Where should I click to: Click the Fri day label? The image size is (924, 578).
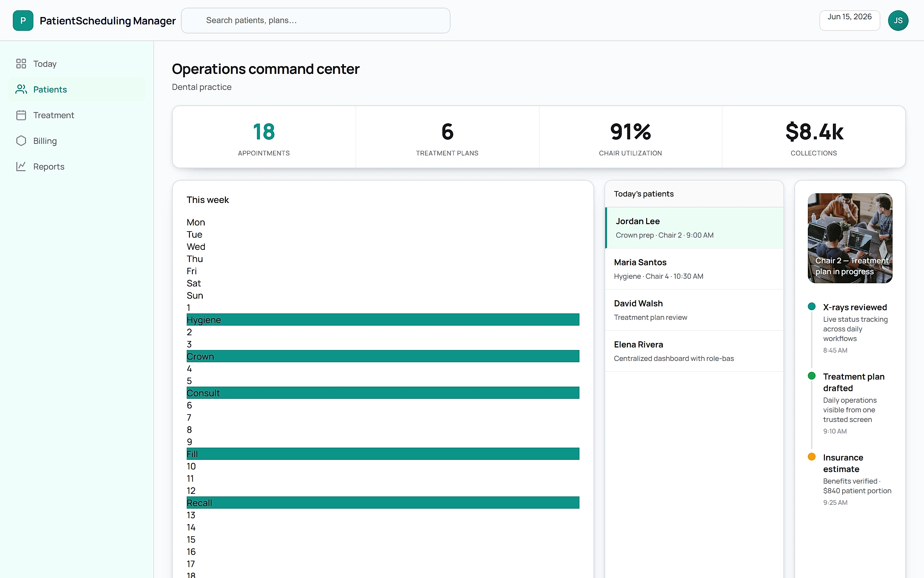click(192, 271)
